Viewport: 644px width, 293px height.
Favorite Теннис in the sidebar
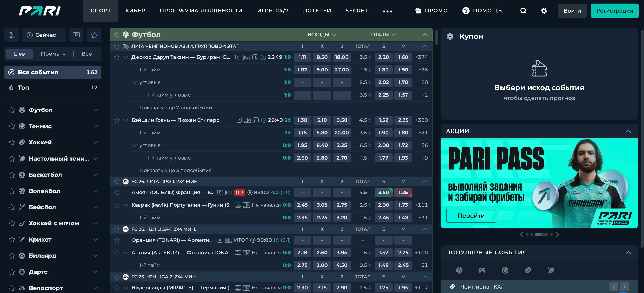[12, 126]
